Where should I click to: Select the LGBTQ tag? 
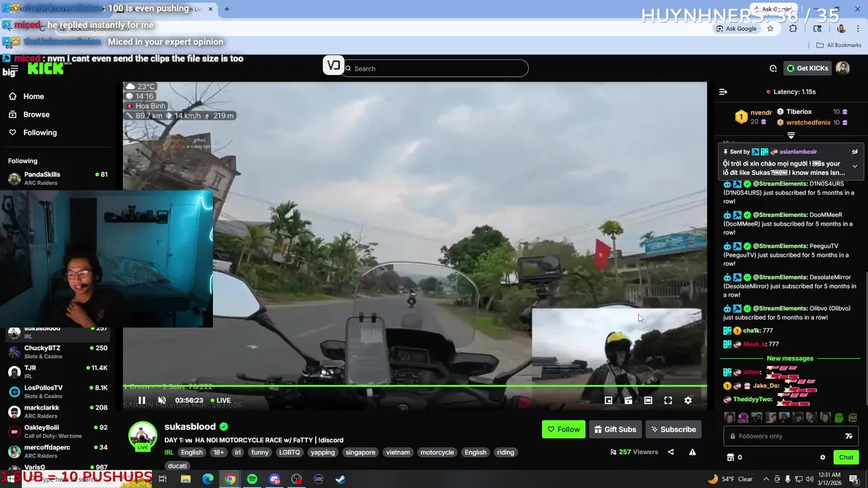click(x=290, y=452)
